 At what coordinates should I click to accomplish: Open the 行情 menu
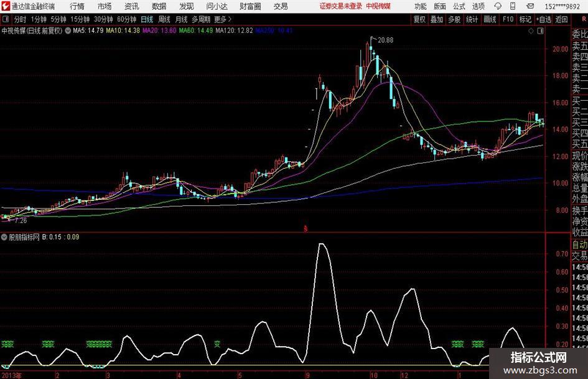pos(77,6)
